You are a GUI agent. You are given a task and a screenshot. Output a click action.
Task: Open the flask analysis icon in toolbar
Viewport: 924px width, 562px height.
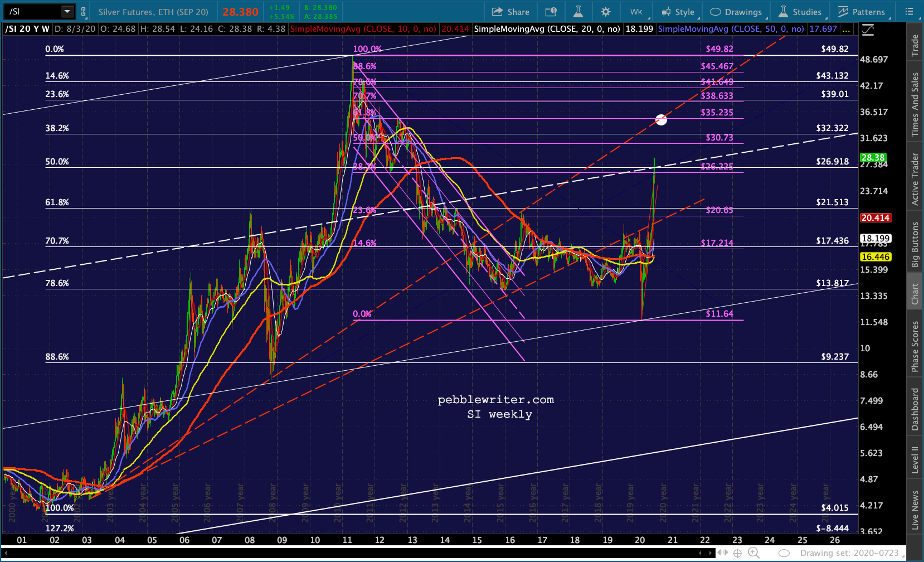tap(578, 12)
